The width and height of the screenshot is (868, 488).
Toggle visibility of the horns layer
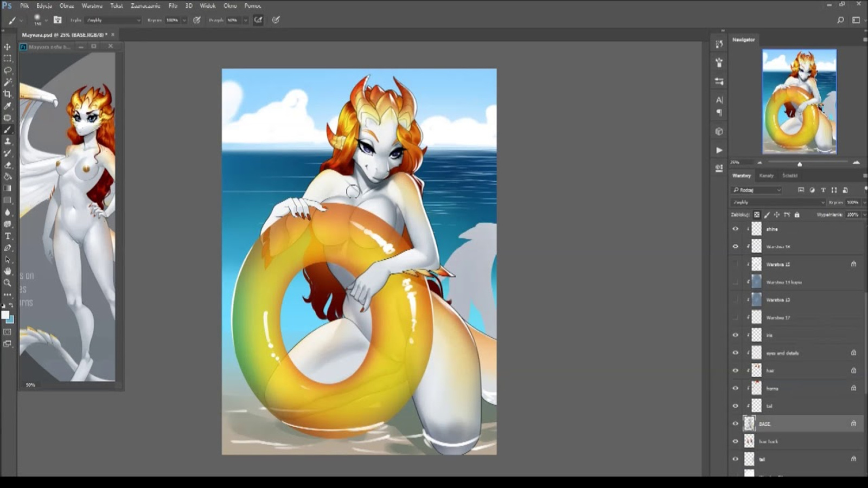click(x=736, y=388)
